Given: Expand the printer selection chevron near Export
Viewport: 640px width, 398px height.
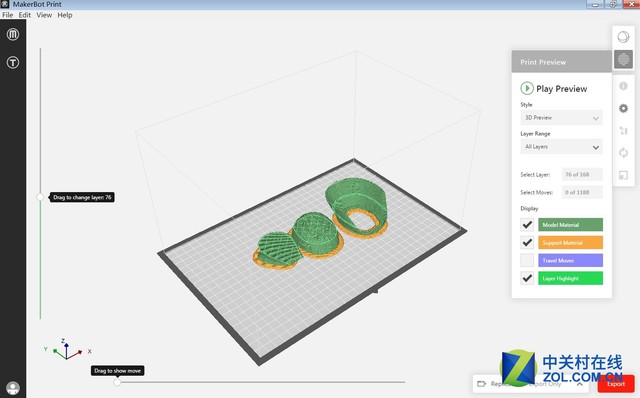Looking at the screenshot, I should (x=580, y=384).
